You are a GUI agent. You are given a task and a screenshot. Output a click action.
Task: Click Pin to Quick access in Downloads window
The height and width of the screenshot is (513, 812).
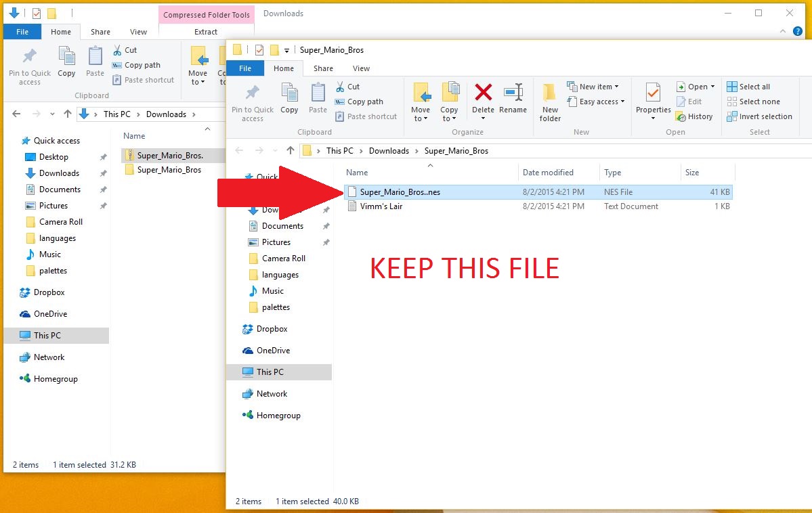(30, 66)
